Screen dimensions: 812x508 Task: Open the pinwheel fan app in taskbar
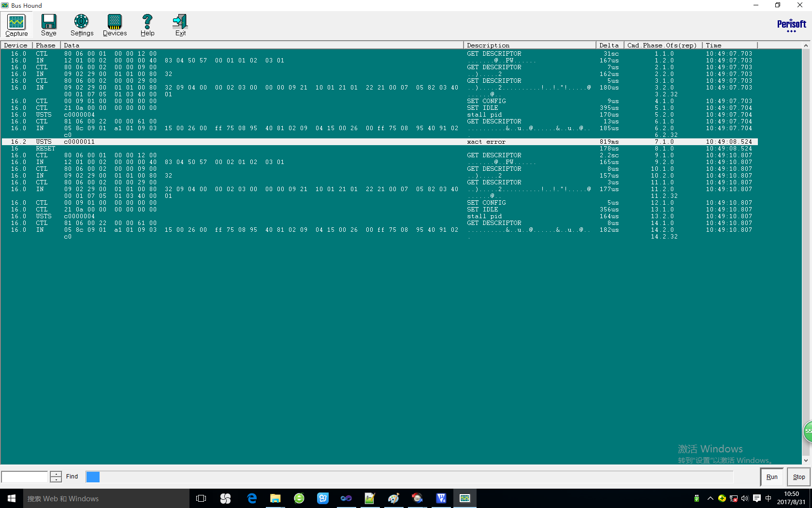[x=225, y=498]
